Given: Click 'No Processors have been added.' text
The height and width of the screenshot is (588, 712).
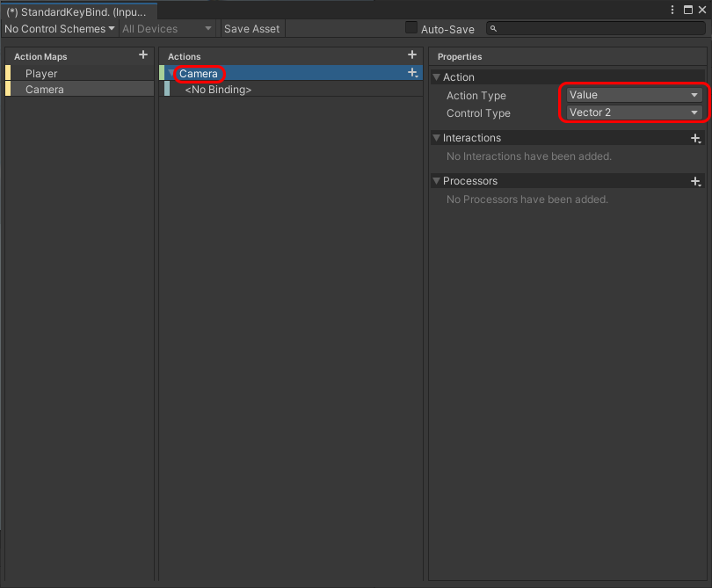Looking at the screenshot, I should point(527,200).
